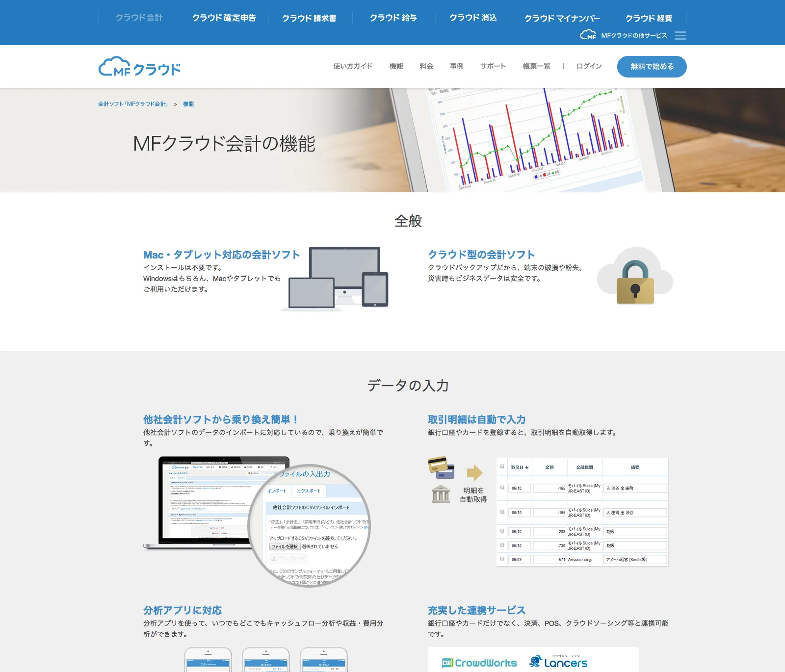Toggle the select-all checkbox in table header
The width and height of the screenshot is (785, 672).
pyautogui.click(x=502, y=466)
